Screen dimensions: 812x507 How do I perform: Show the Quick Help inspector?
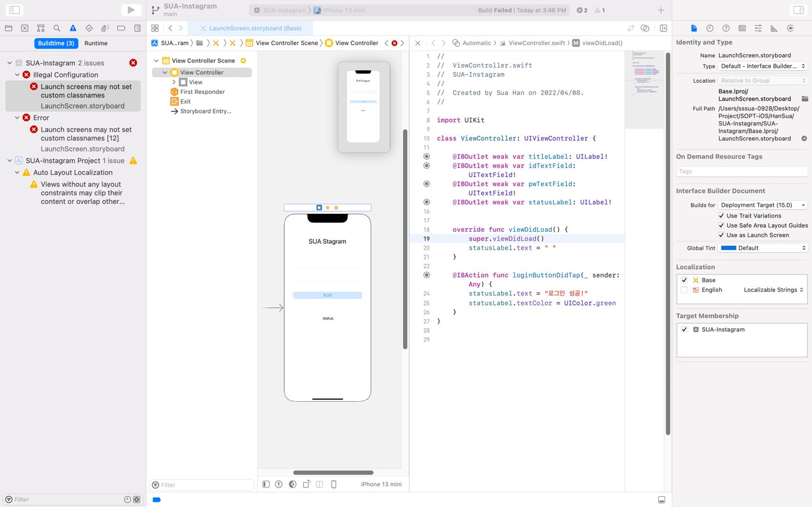[726, 28]
